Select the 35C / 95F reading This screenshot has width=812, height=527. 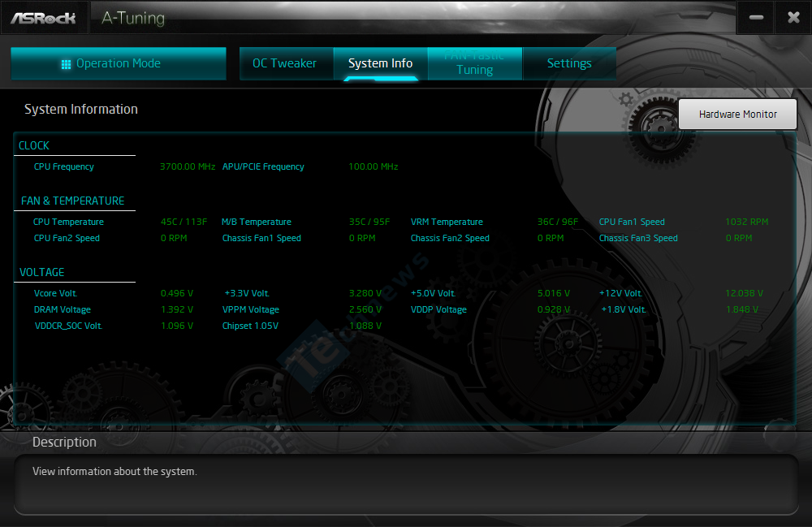369,222
